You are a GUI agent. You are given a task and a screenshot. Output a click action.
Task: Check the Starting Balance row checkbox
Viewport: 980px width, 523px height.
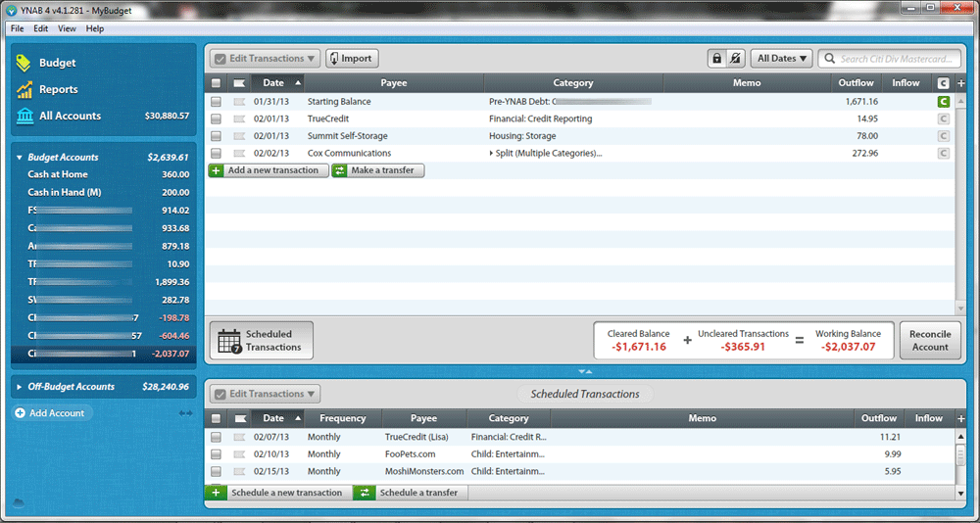click(216, 101)
